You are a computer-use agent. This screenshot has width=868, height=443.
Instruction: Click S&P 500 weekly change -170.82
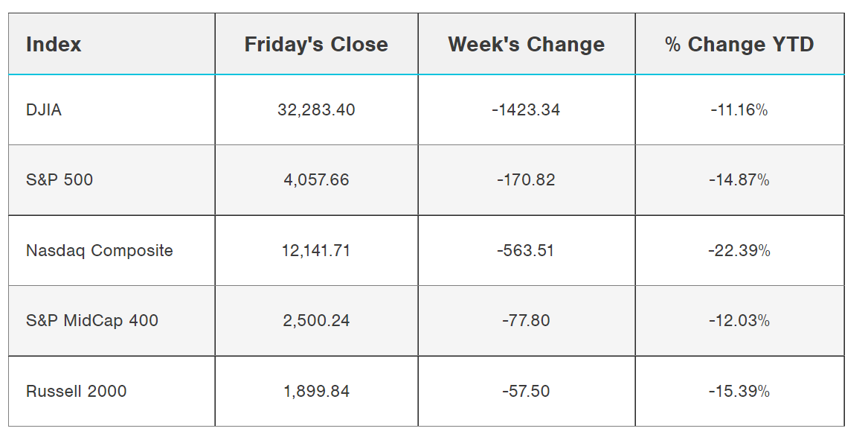[x=526, y=180]
